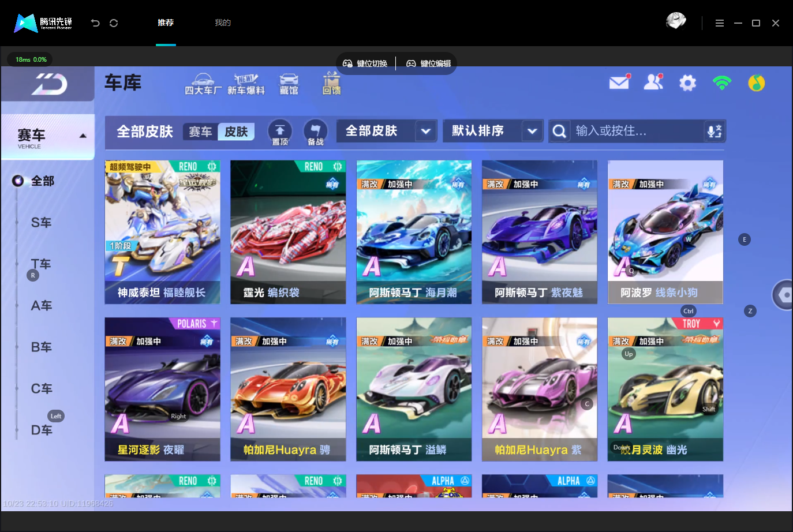This screenshot has width=793, height=532.
Task: Click the back arrow in title bar
Action: (x=95, y=23)
